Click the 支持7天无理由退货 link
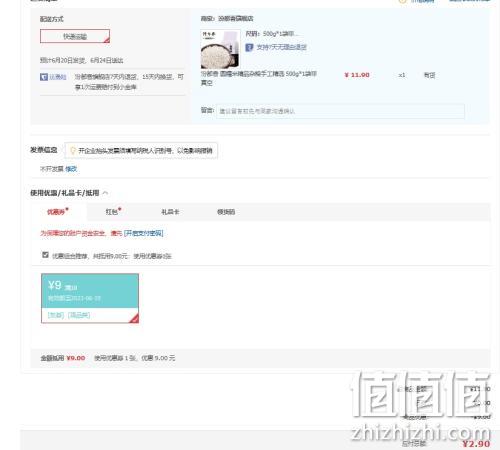This screenshot has width=500, height=450. tap(281, 47)
